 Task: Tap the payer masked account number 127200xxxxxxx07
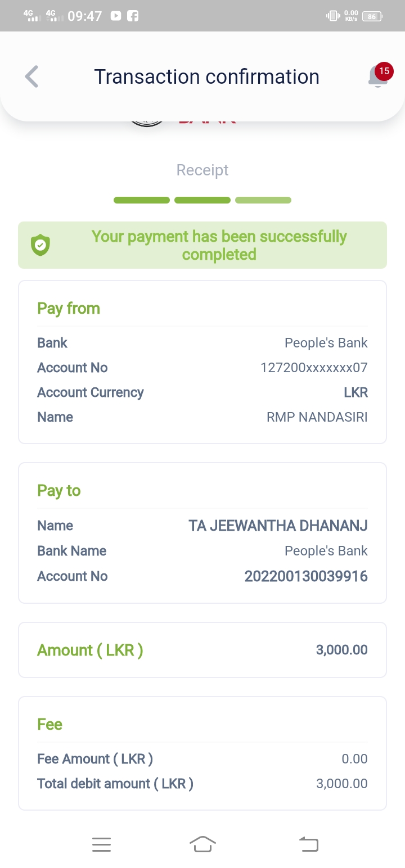pos(314,368)
